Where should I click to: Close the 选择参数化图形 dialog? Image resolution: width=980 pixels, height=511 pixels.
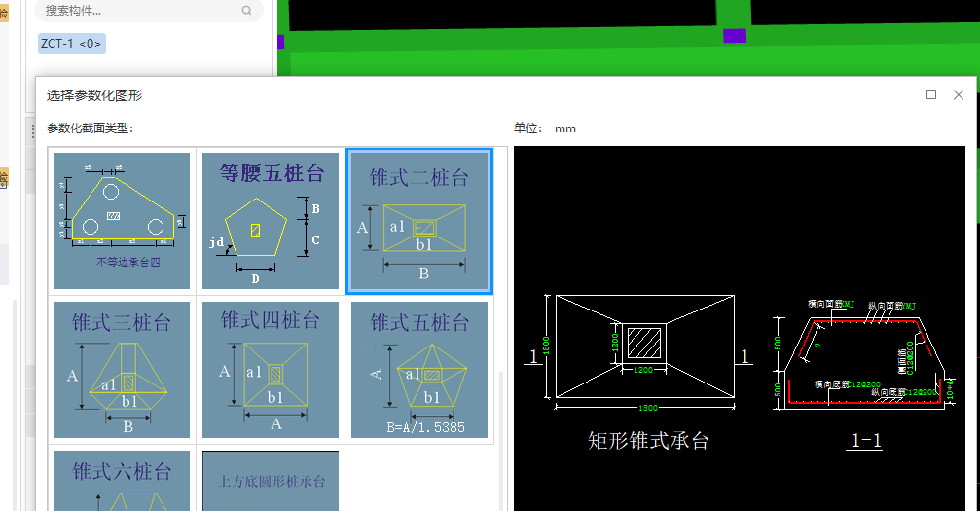coord(959,94)
